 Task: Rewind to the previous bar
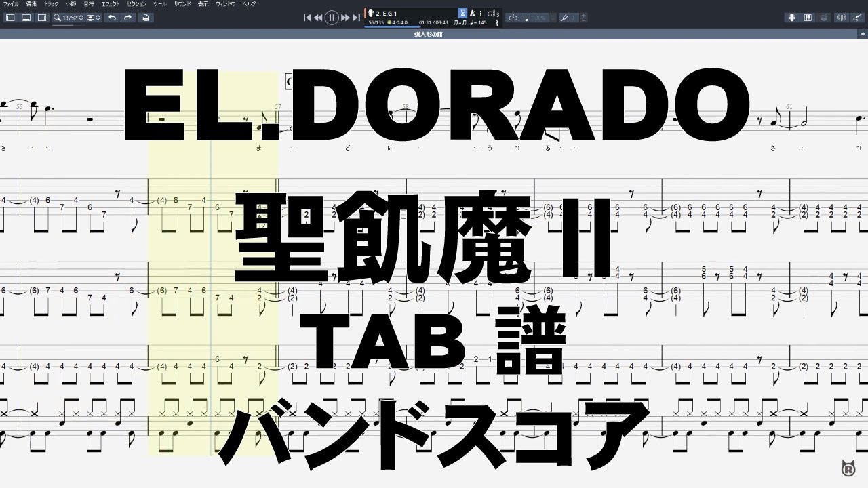318,18
